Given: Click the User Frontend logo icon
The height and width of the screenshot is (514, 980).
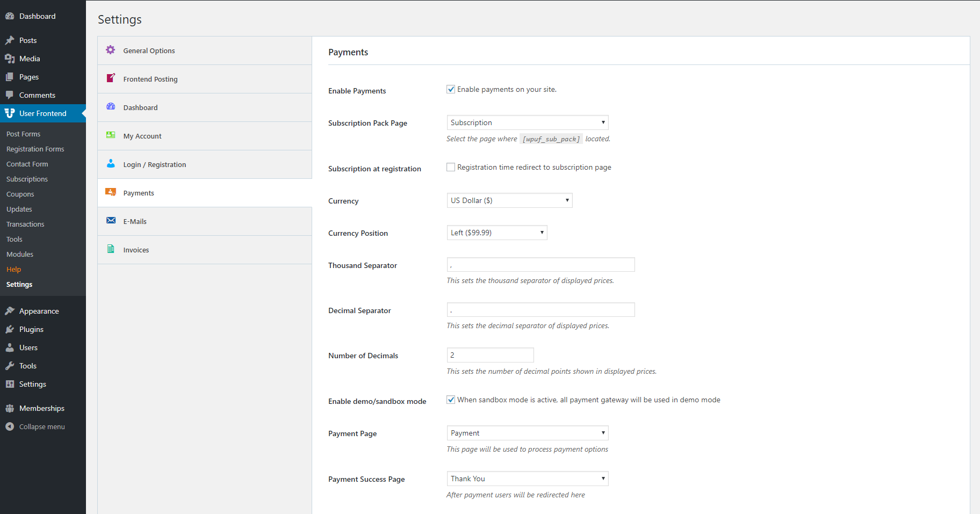Looking at the screenshot, I should tap(10, 113).
